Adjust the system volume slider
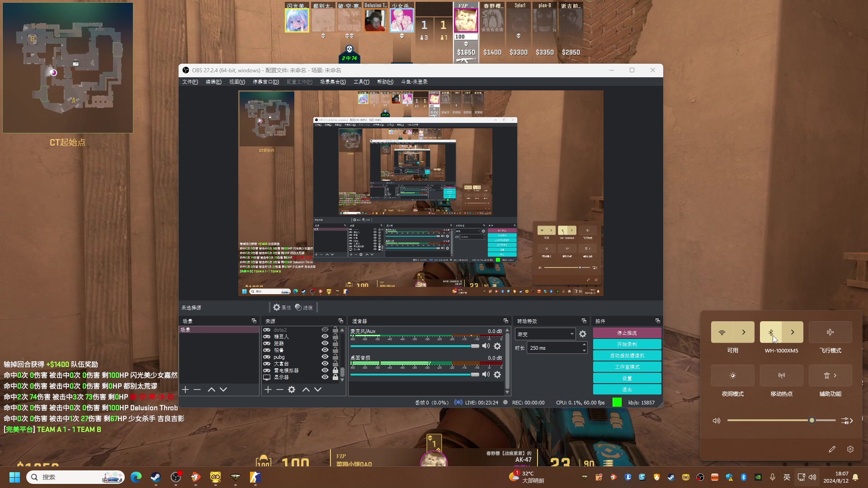The width and height of the screenshot is (868, 488). pyautogui.click(x=811, y=420)
